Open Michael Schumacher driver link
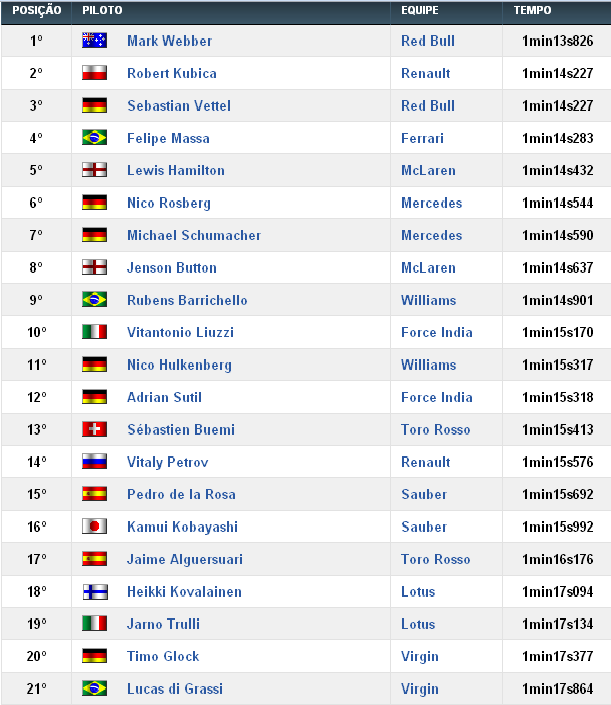The width and height of the screenshot is (611, 705). click(x=193, y=235)
